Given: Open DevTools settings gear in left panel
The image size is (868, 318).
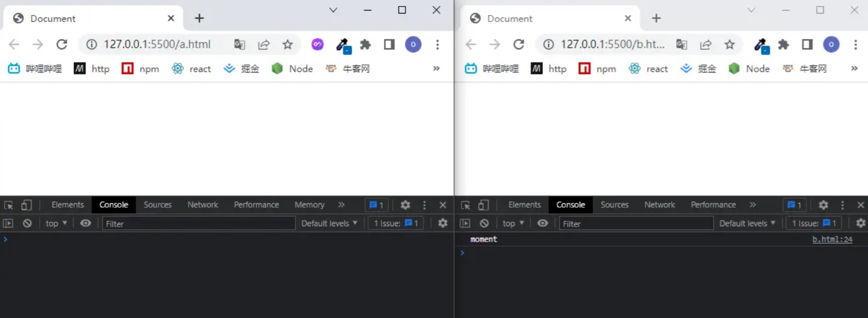Looking at the screenshot, I should [405, 205].
